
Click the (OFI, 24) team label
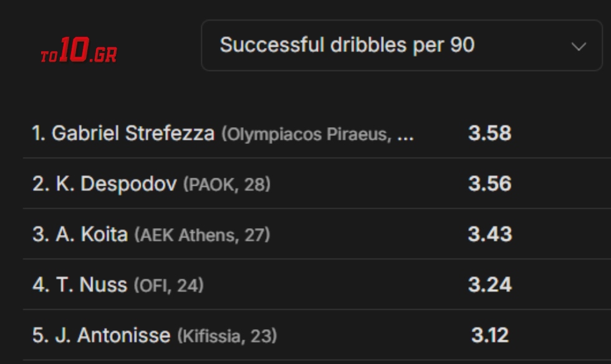[168, 285]
